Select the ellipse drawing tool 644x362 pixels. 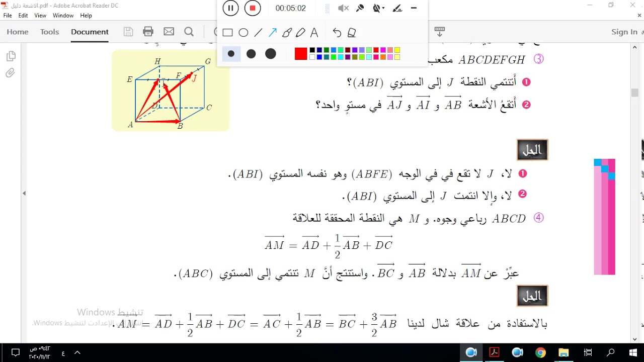pyautogui.click(x=244, y=33)
